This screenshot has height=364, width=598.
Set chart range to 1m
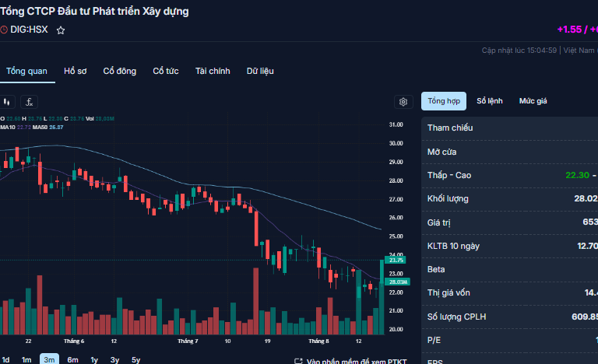click(x=26, y=360)
